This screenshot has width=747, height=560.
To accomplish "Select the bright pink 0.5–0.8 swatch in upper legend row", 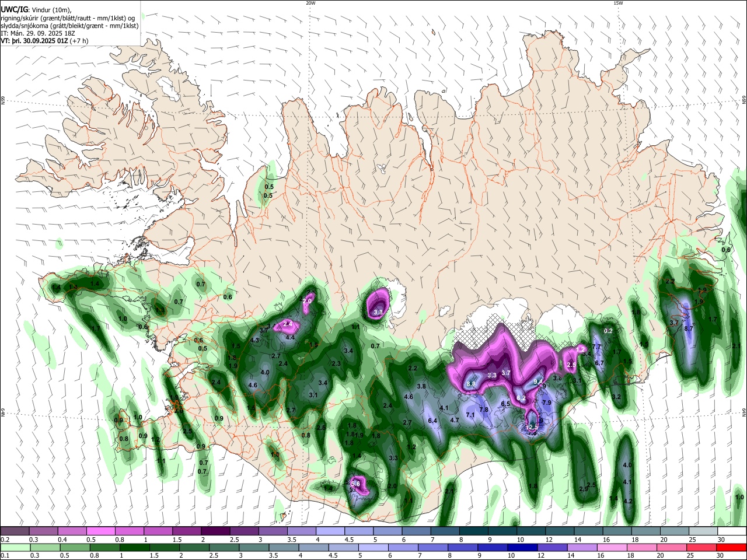I will click(x=100, y=531).
